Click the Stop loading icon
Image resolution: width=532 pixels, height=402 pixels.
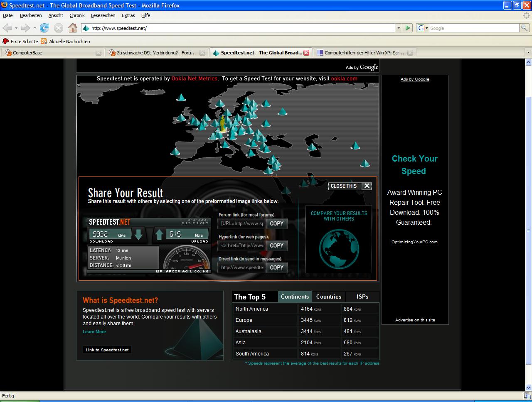pos(59,28)
